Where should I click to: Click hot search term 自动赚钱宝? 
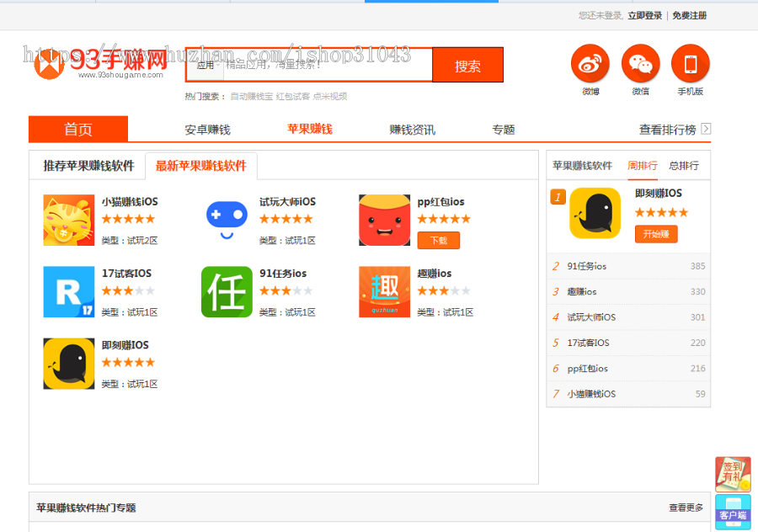[x=251, y=96]
